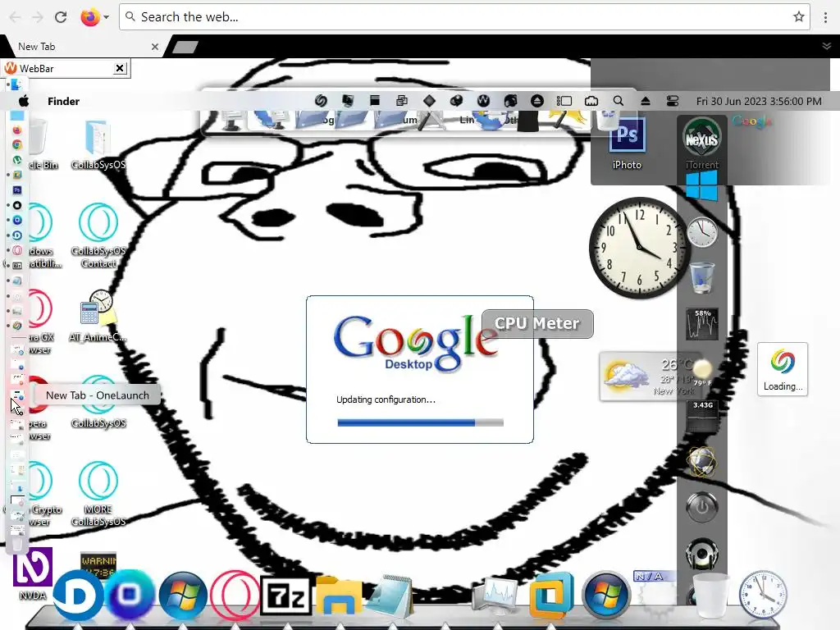This screenshot has height=630, width=840.
Task: Close the WebBar panel
Action: 120,68
